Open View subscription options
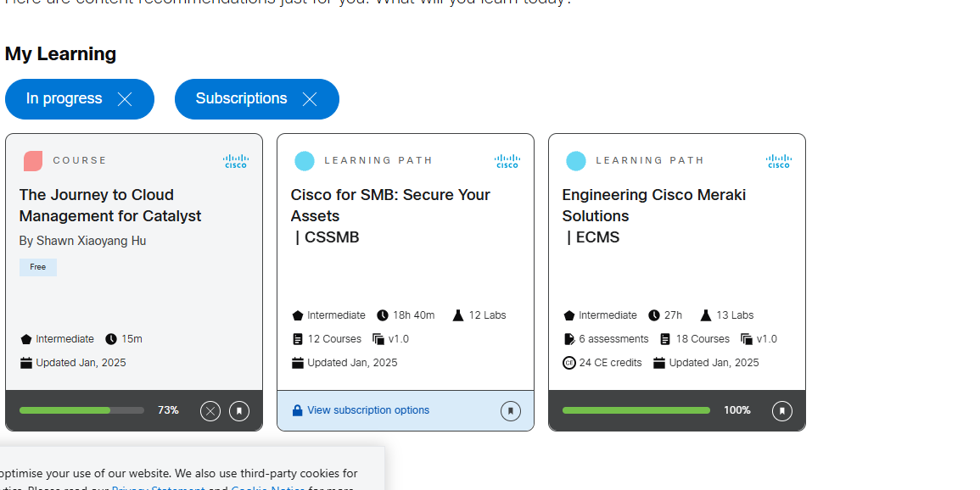The width and height of the screenshot is (980, 490). 363,410
